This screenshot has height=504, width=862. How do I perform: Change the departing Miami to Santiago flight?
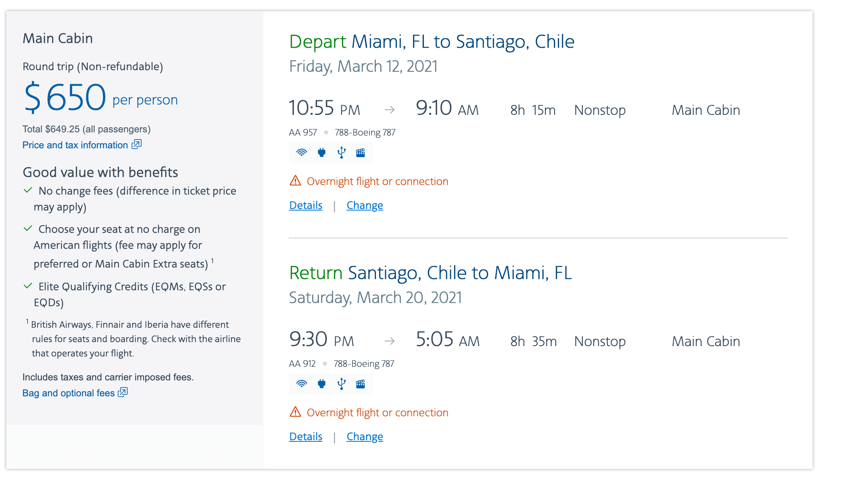click(365, 205)
